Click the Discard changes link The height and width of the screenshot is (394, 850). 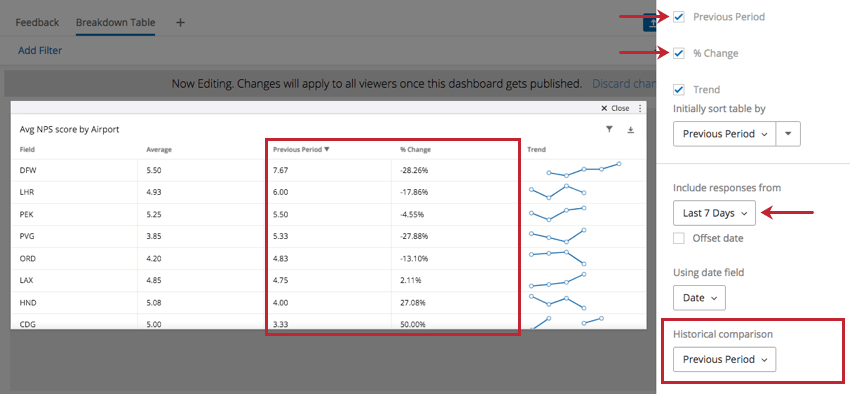(x=623, y=83)
